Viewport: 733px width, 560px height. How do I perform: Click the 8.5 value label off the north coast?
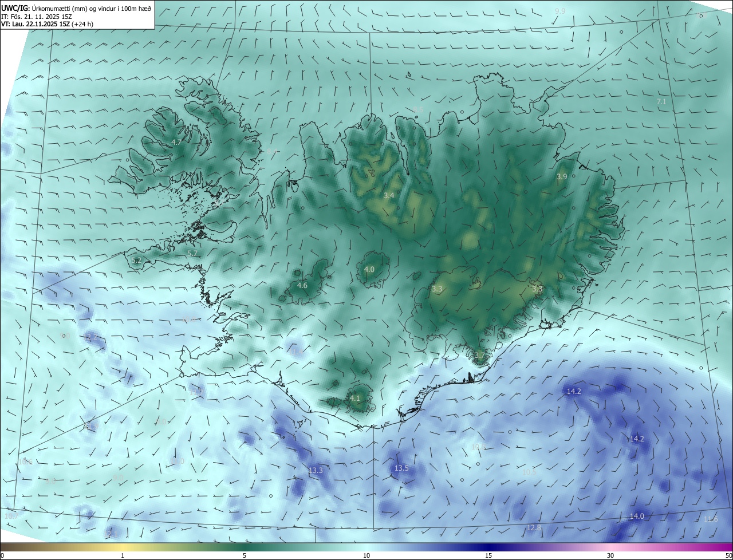(x=419, y=109)
